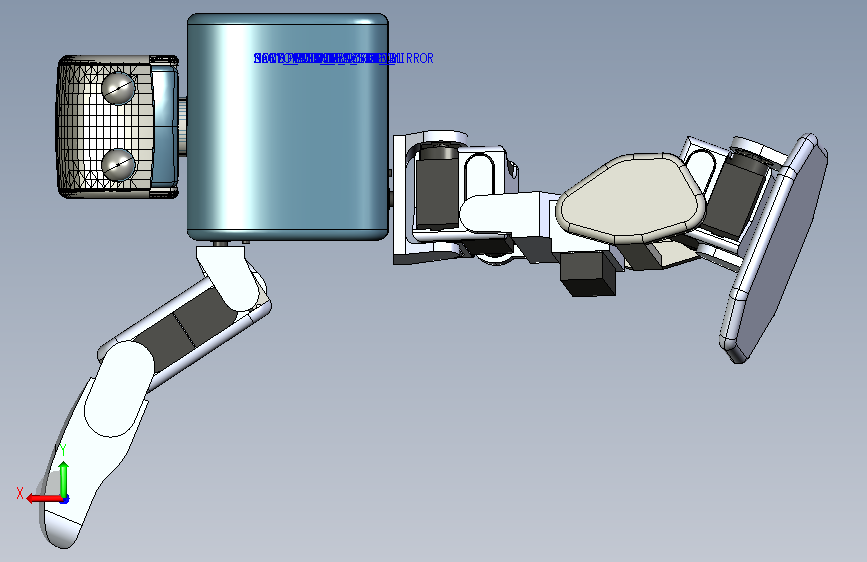This screenshot has height=562, width=867.
Task: Click the green Y axis arrow
Action: (64, 479)
